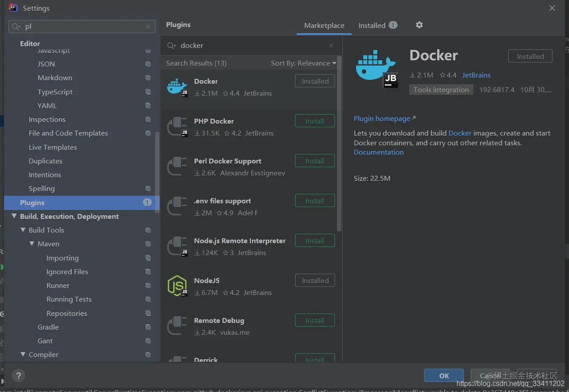Click the .env files support plugin icon
The image size is (569, 392).
coord(177,206)
